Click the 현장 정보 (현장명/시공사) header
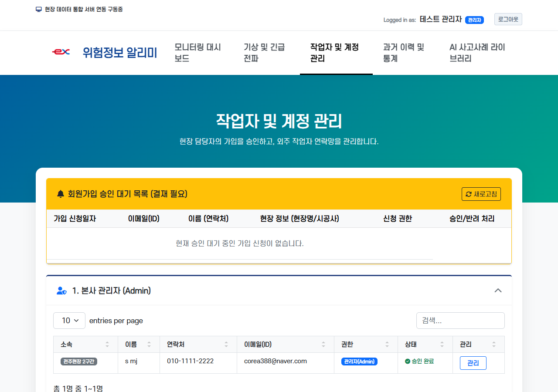 [300, 219]
